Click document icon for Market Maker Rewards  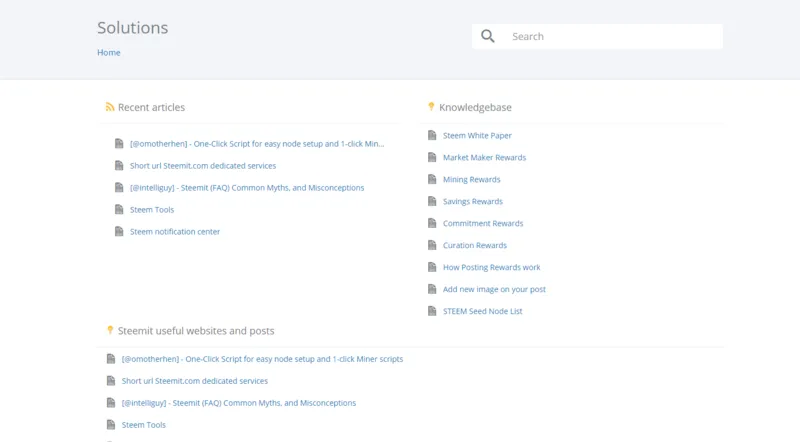point(432,157)
